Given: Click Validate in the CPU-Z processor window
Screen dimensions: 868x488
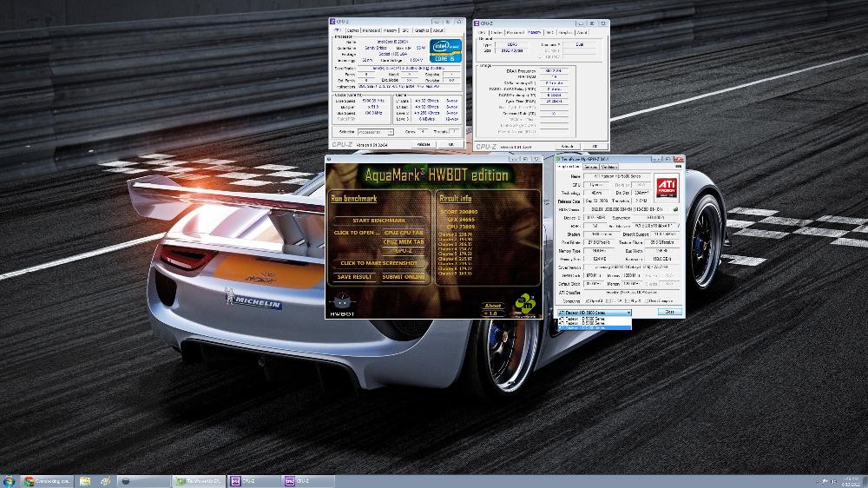Looking at the screenshot, I should 424,144.
